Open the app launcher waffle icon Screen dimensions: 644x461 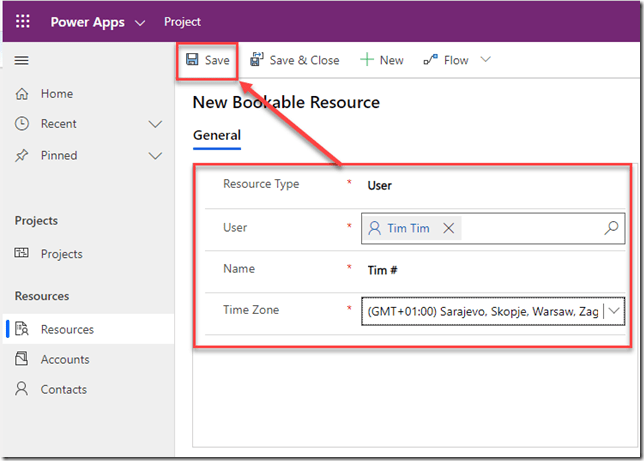23,21
